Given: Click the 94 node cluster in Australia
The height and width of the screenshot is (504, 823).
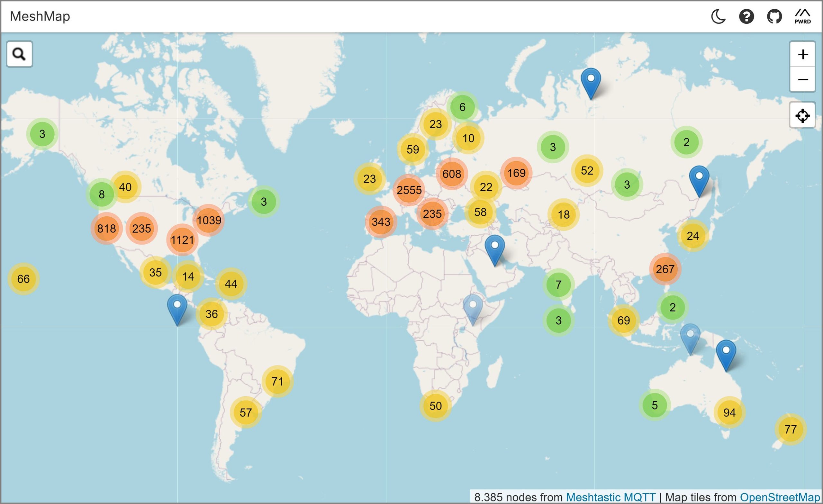Looking at the screenshot, I should (x=729, y=412).
